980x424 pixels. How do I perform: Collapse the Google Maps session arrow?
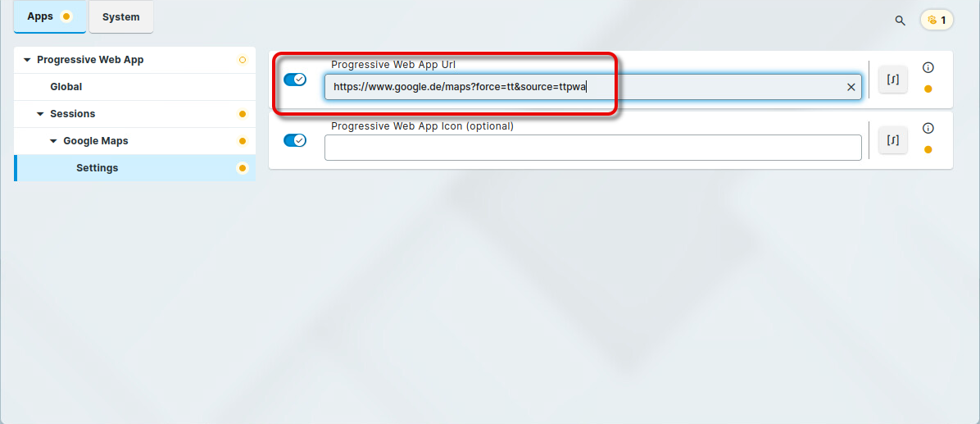coord(53,141)
